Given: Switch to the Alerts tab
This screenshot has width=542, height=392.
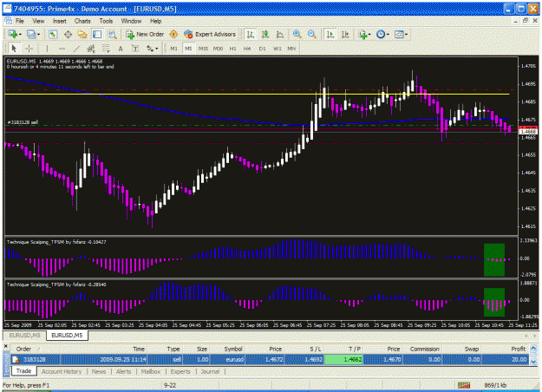Looking at the screenshot, I should [x=123, y=371].
